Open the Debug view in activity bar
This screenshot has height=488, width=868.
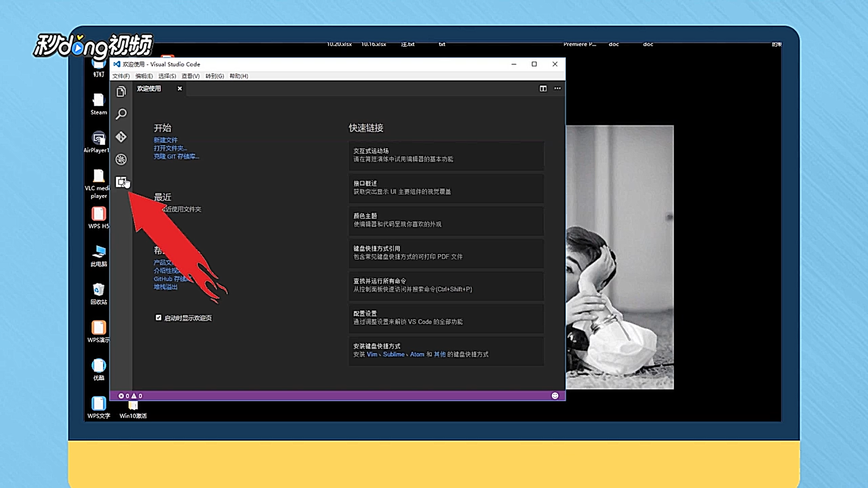(x=121, y=159)
